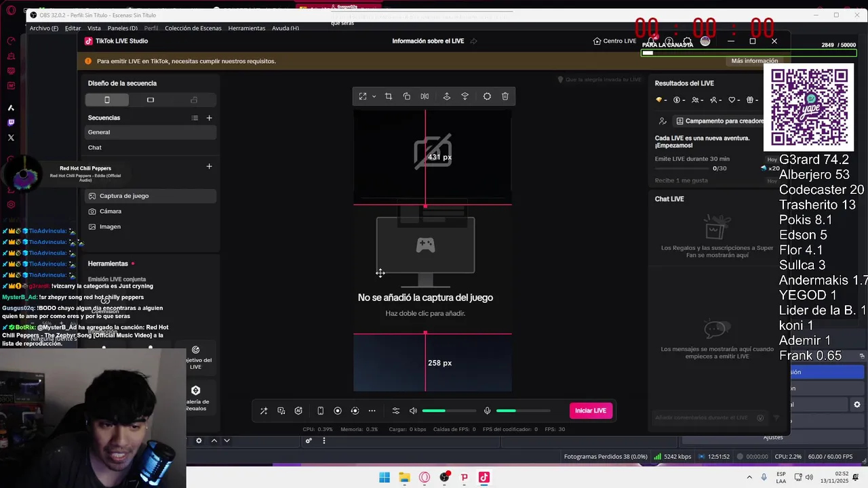Screen dimensions: 868x488
Task: Click the gifts stat icon
Action: coord(750,100)
